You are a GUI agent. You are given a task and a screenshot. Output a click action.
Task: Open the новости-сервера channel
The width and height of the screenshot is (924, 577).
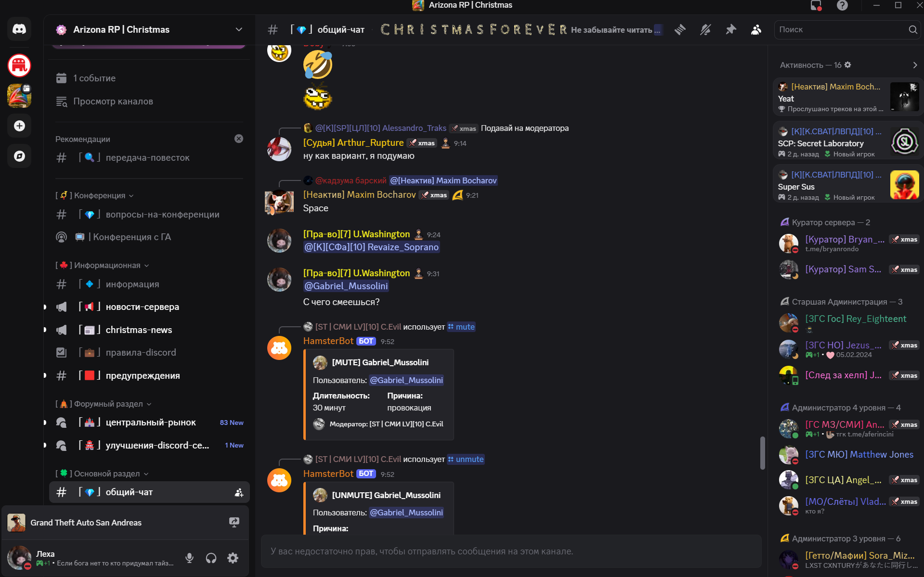(x=149, y=307)
